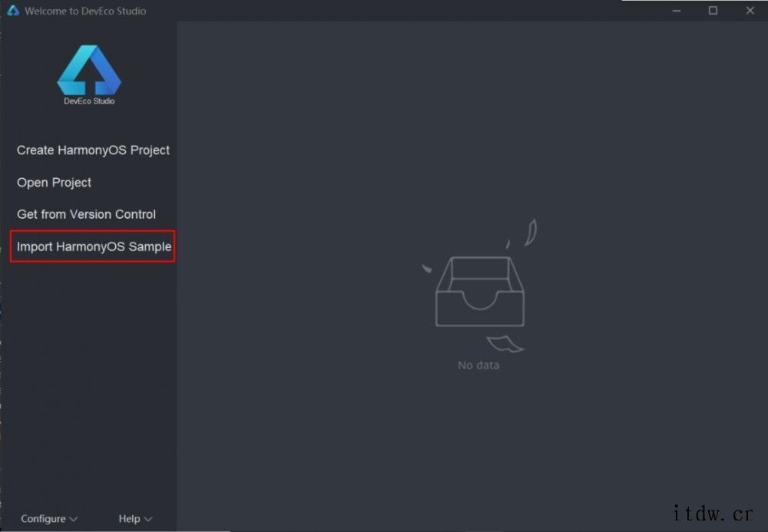The height and width of the screenshot is (532, 768).
Task: Minimize the DevEco Studio window
Action: pos(677,10)
